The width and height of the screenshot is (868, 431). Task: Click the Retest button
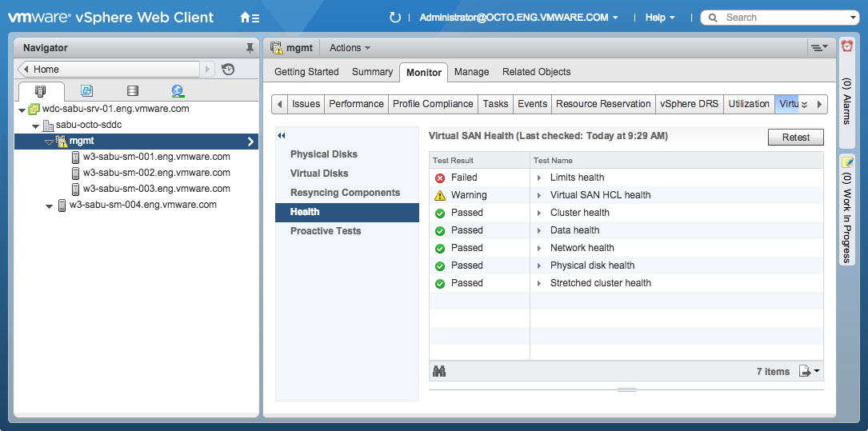[x=796, y=138]
